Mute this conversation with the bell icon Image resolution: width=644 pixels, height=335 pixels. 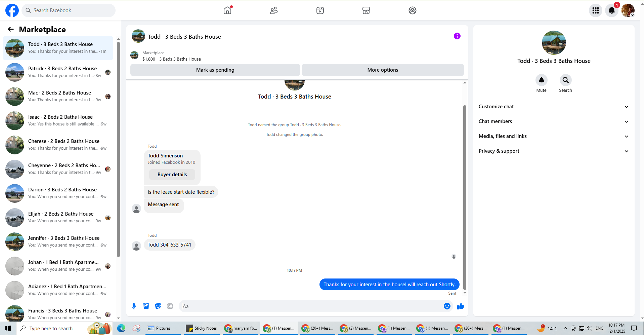tap(542, 80)
